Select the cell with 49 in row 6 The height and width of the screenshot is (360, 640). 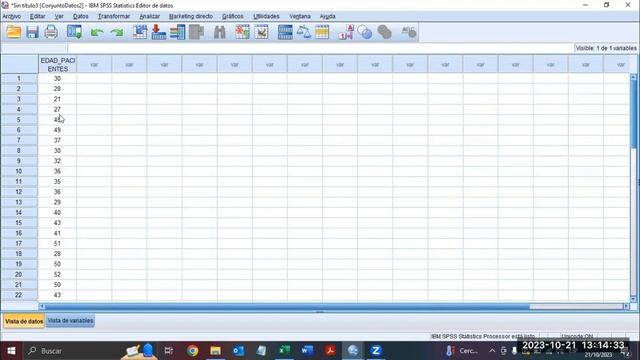click(58, 130)
